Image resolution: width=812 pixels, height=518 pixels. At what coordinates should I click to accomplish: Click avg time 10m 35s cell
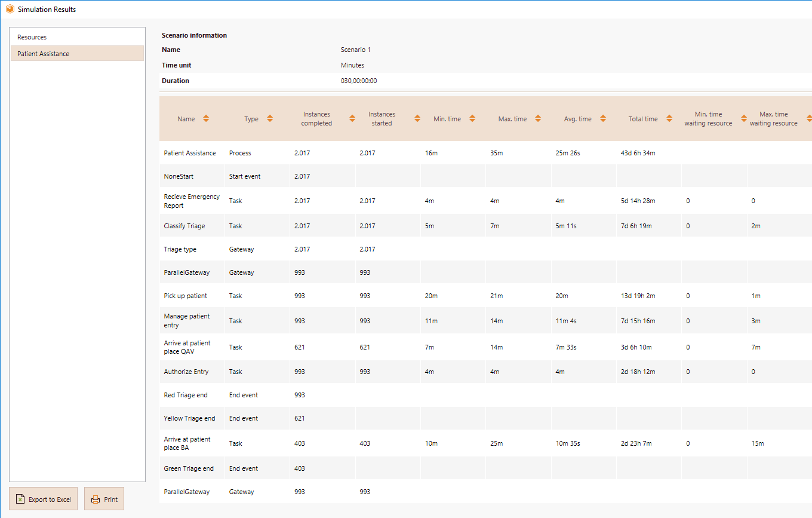(567, 443)
